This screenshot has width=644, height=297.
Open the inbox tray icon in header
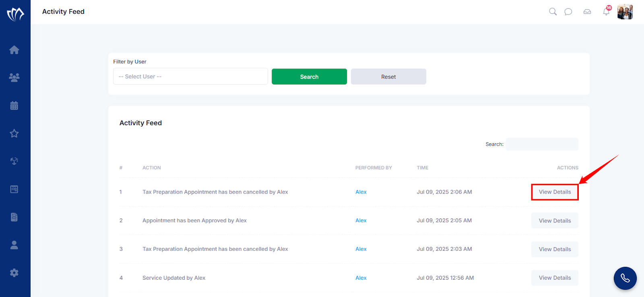pyautogui.click(x=587, y=12)
